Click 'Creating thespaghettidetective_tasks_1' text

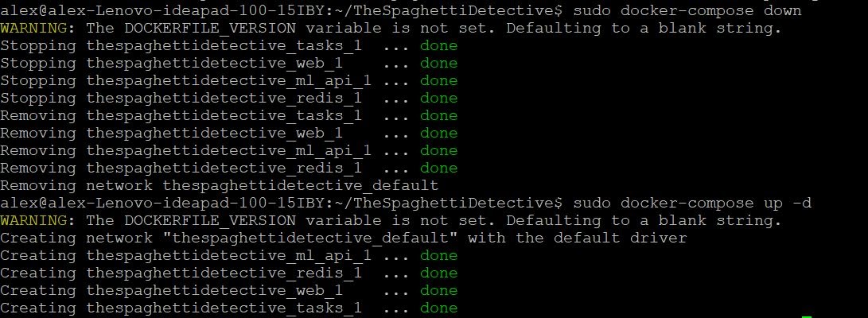[181, 308]
